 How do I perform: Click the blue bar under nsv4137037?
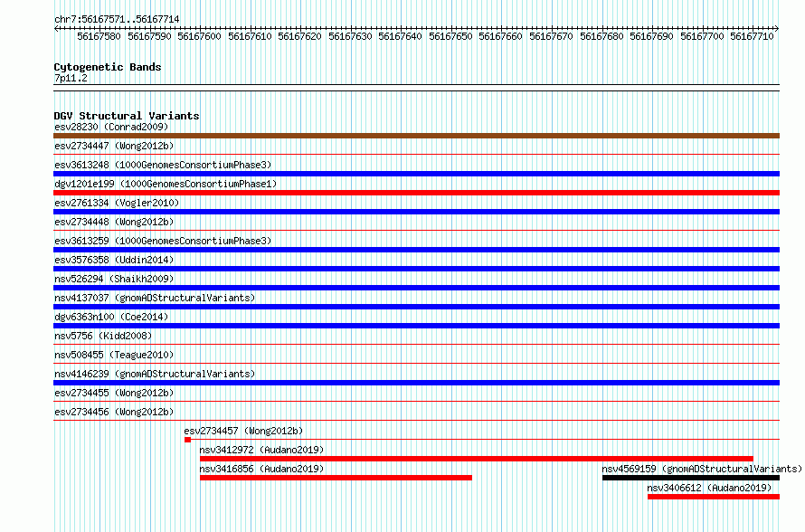pos(416,307)
